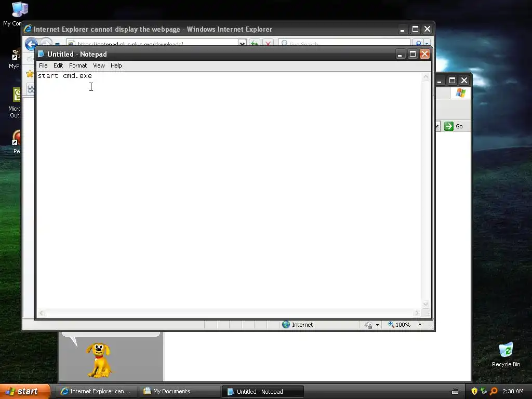Click the safely remove hardware tray icon
This screenshot has height=399, width=532.
tap(484, 391)
